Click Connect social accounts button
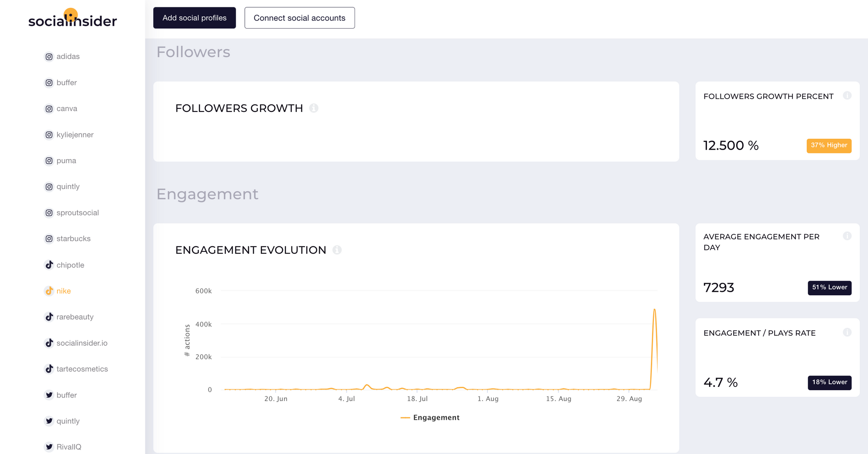Viewport: 868px width, 454px height. pyautogui.click(x=299, y=18)
